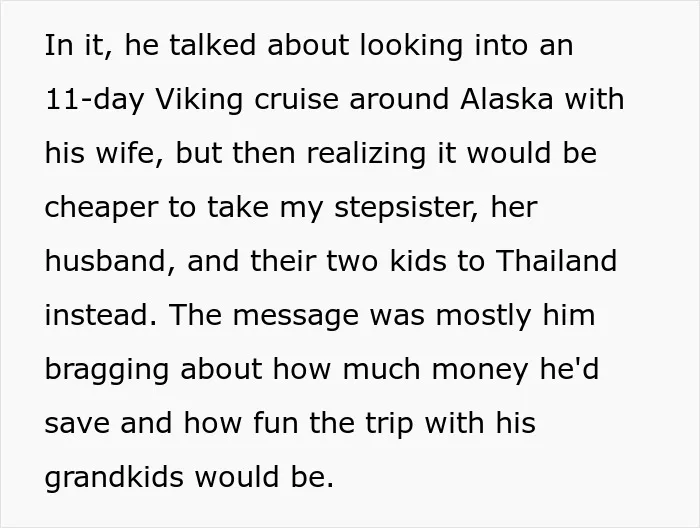This screenshot has height=528, width=700.
Task: Click the word "cheaper" in the paragraph
Action: tap(101, 208)
